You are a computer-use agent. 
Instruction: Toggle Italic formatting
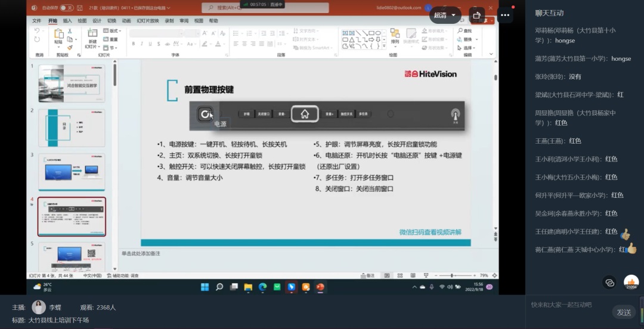tap(142, 44)
